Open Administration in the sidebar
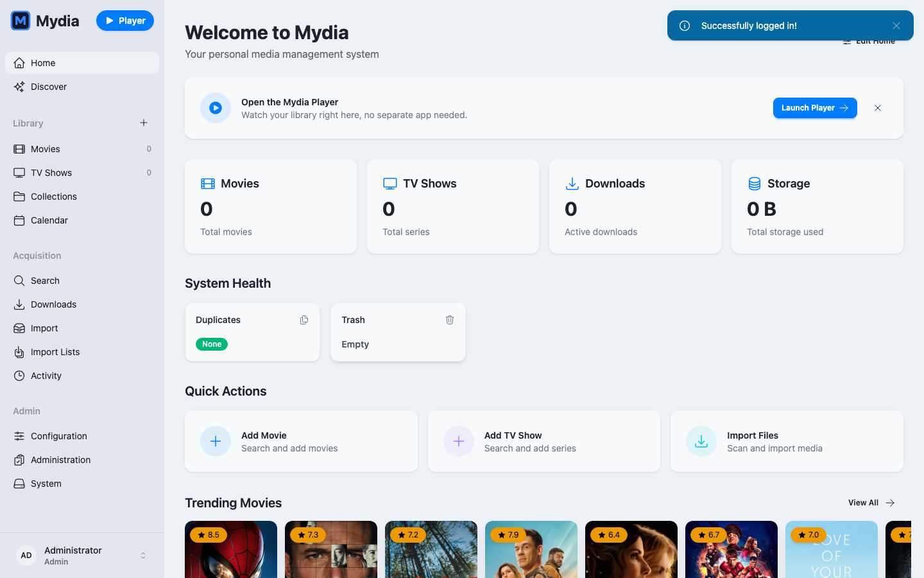924x578 pixels. [82, 460]
